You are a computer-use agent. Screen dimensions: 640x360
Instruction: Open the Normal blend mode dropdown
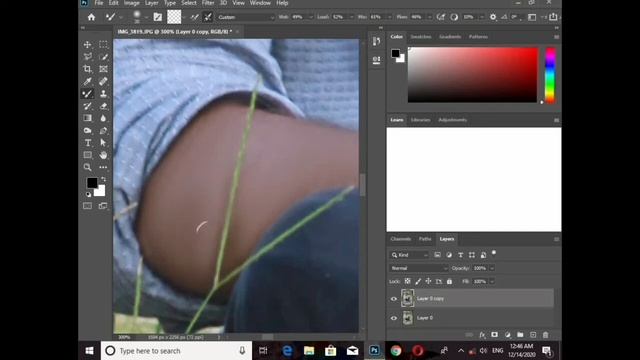pos(419,268)
